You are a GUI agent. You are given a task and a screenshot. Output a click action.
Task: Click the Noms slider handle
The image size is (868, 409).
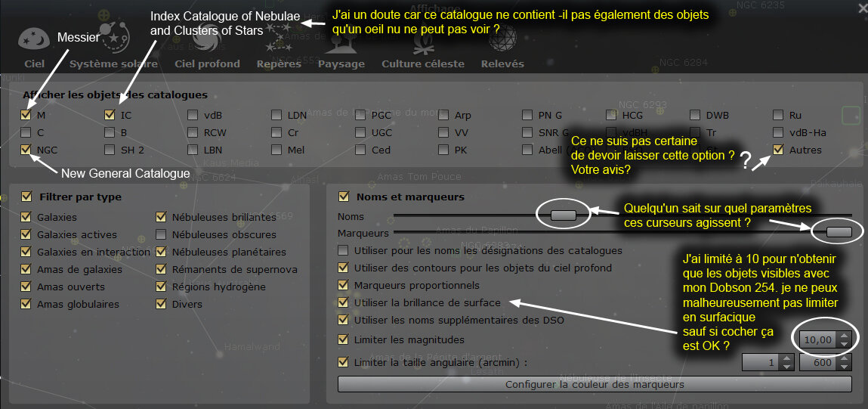coord(564,215)
